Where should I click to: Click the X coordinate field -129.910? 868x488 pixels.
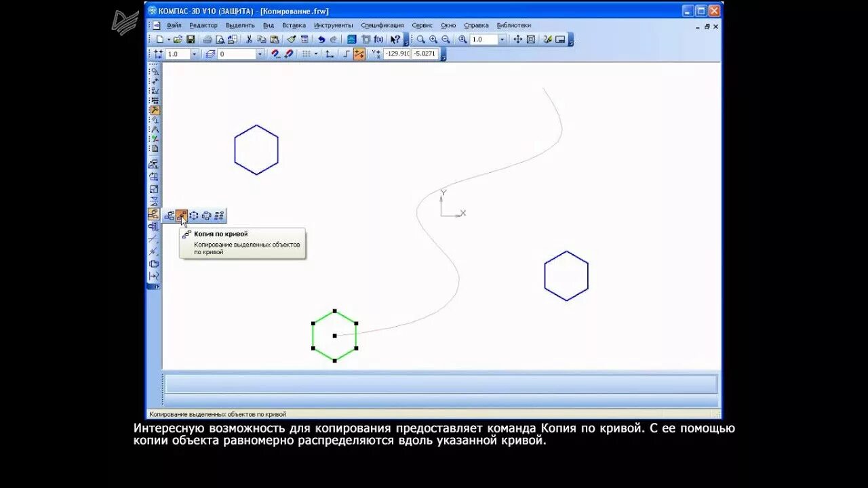click(397, 54)
